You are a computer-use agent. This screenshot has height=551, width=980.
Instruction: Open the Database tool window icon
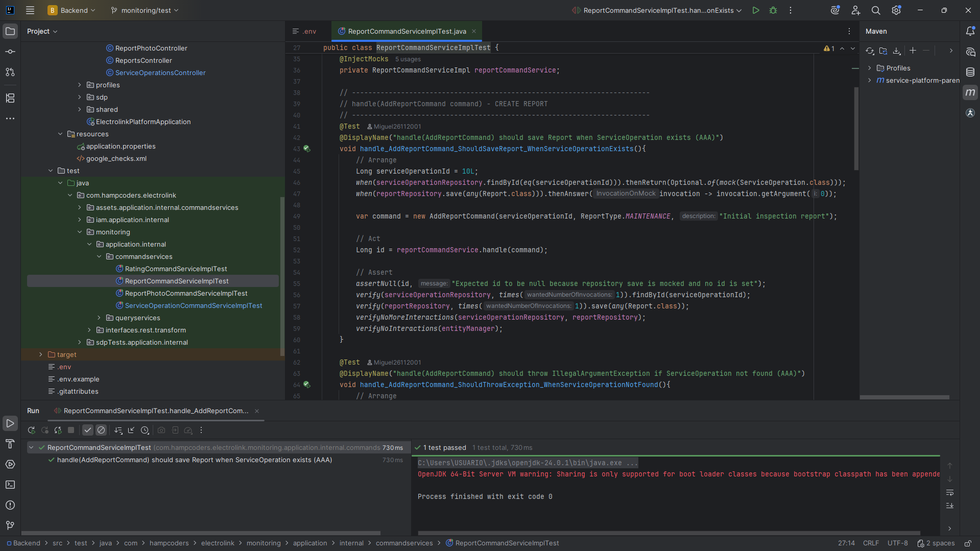(970, 72)
